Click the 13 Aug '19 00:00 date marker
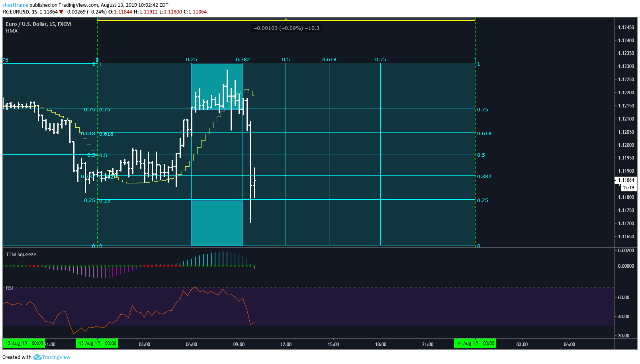The width and height of the screenshot is (640, 364). click(98, 343)
